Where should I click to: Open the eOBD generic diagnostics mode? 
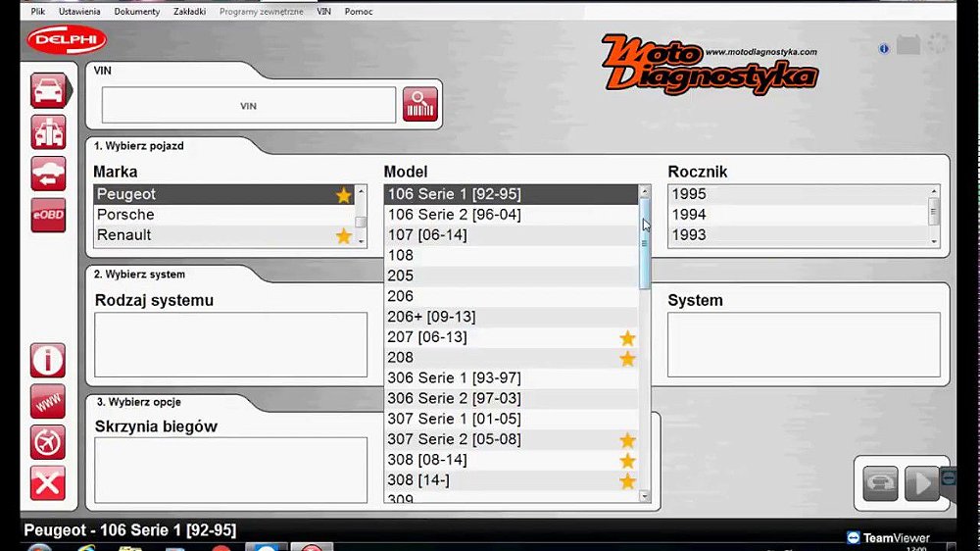click(x=48, y=215)
